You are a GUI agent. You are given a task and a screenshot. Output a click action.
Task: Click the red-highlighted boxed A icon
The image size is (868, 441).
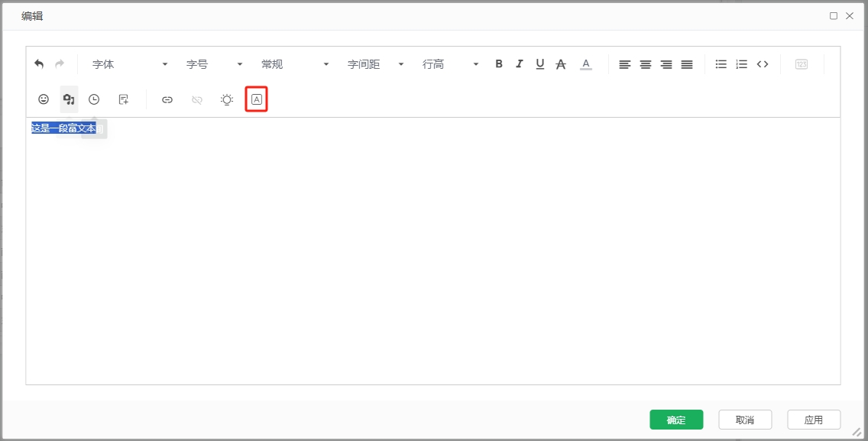click(x=256, y=99)
